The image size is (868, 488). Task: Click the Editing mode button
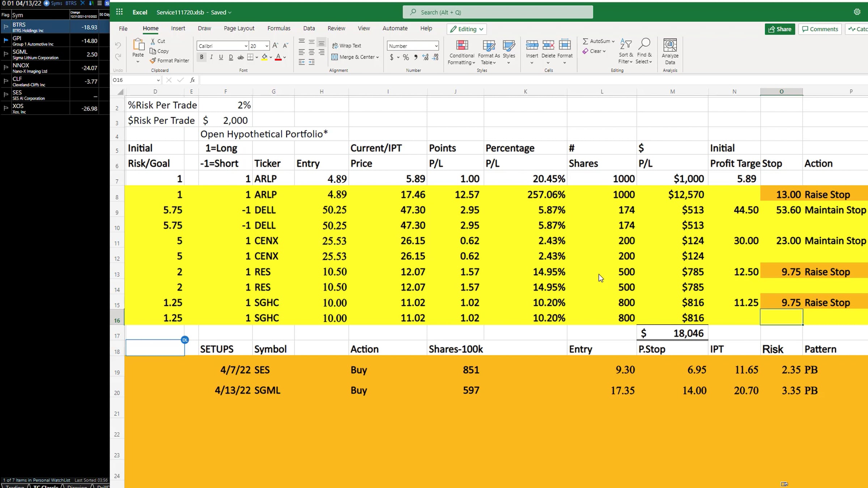[467, 29]
